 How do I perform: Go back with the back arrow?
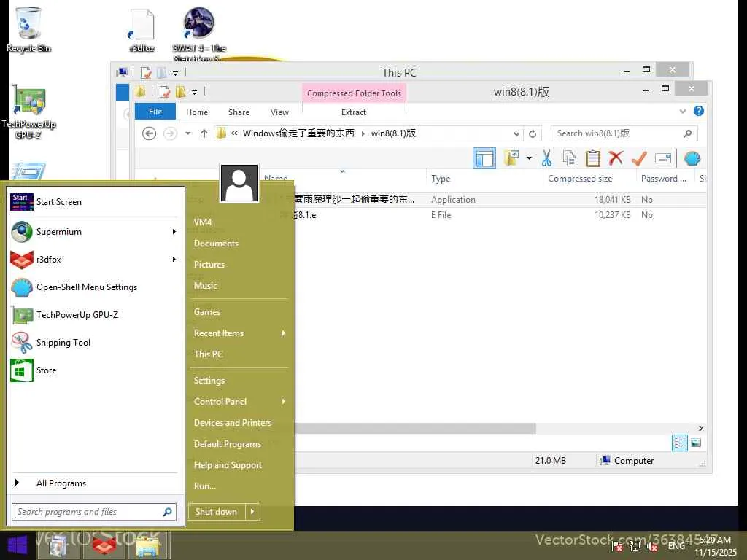point(149,133)
